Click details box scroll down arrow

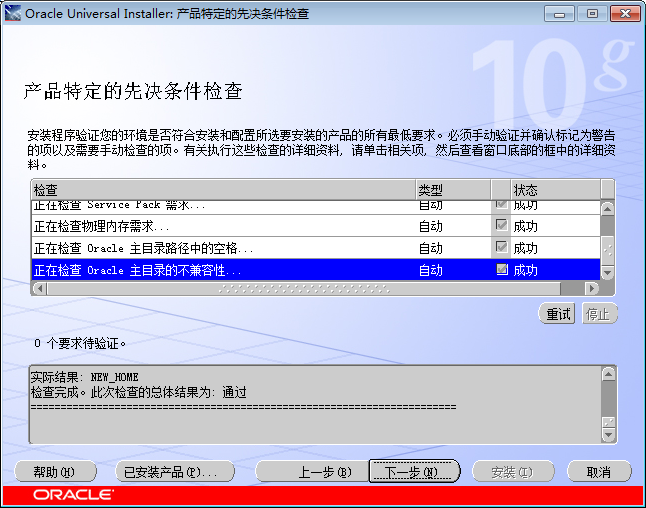click(609, 435)
